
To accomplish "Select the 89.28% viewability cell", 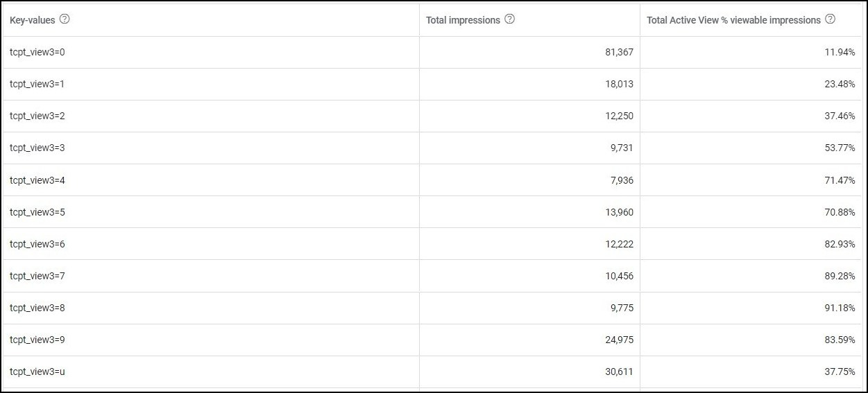I will [840, 276].
